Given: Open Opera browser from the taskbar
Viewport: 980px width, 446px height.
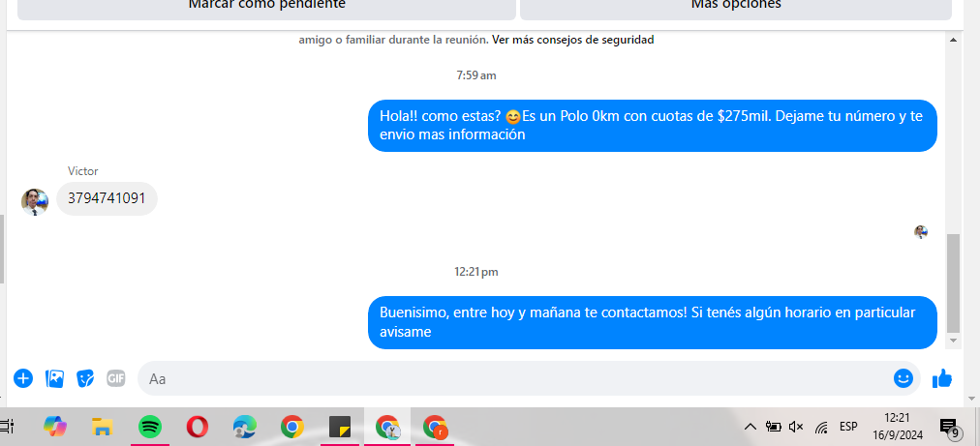Looking at the screenshot, I should click(198, 426).
